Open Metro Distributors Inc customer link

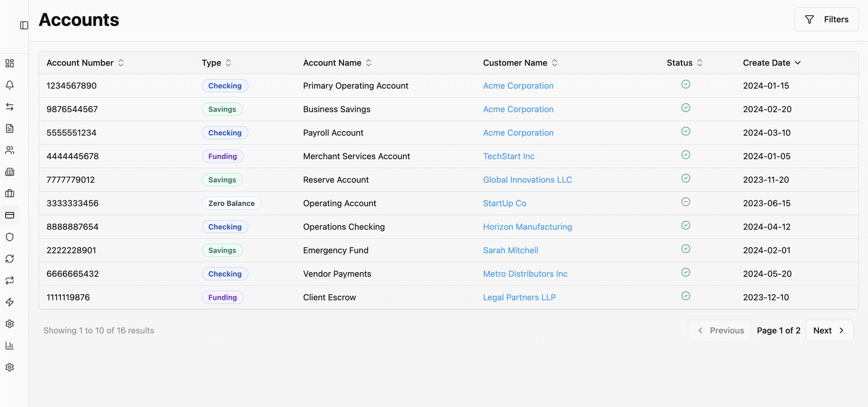(x=525, y=274)
